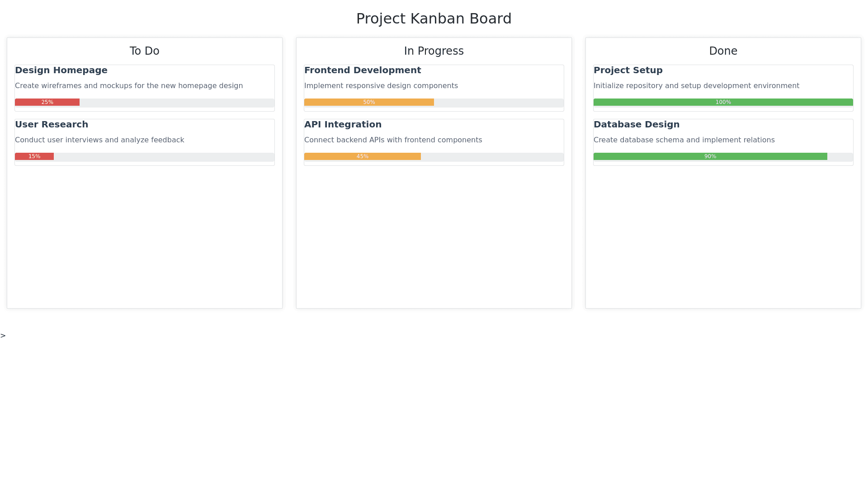Click the stray '>' character below the board
Image resolution: width=868 pixels, height=488 pixels.
coord(3,336)
